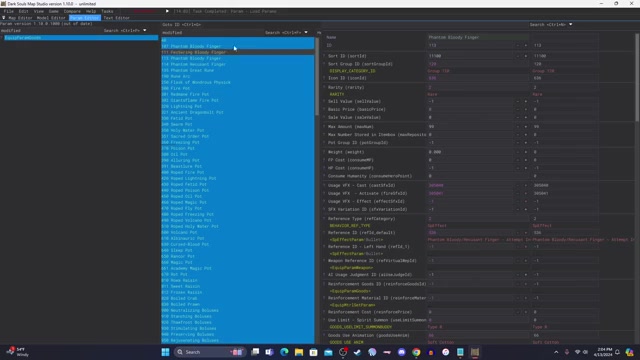Select the Neutralizing Boluses row
The image size is (640, 360).
click(238, 310)
